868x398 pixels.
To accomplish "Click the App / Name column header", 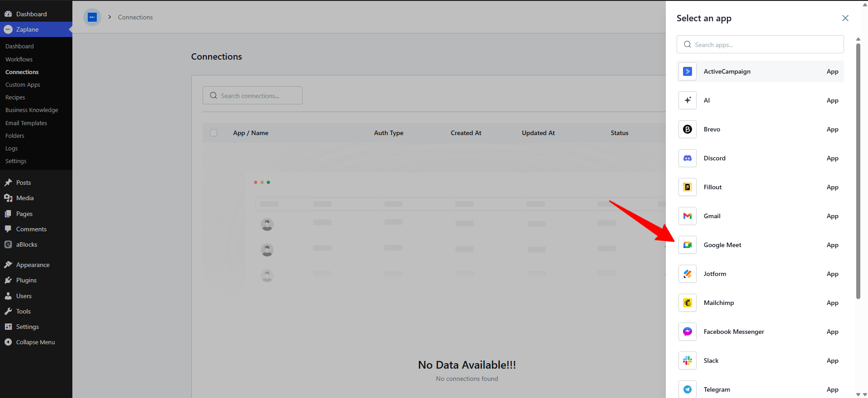I will coord(251,133).
